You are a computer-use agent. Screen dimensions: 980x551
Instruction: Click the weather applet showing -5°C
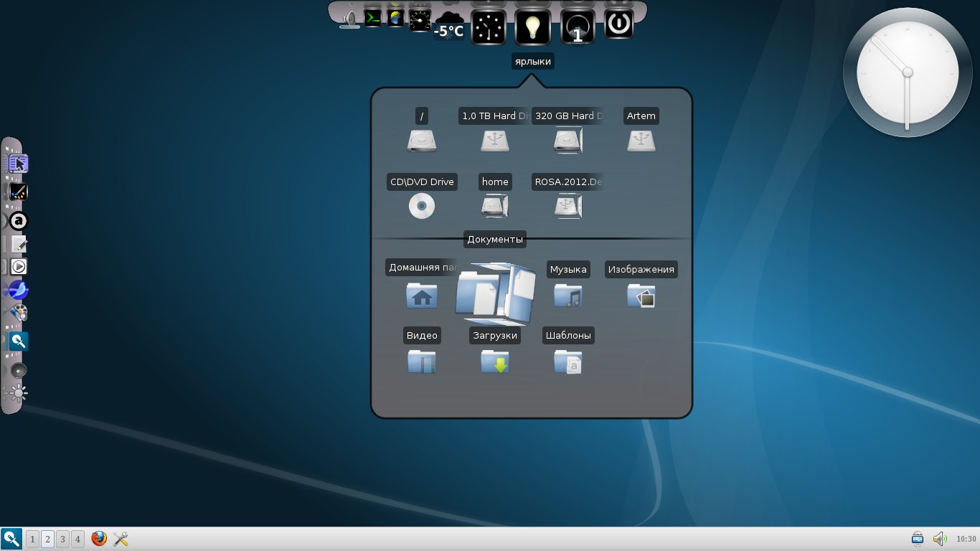(449, 25)
